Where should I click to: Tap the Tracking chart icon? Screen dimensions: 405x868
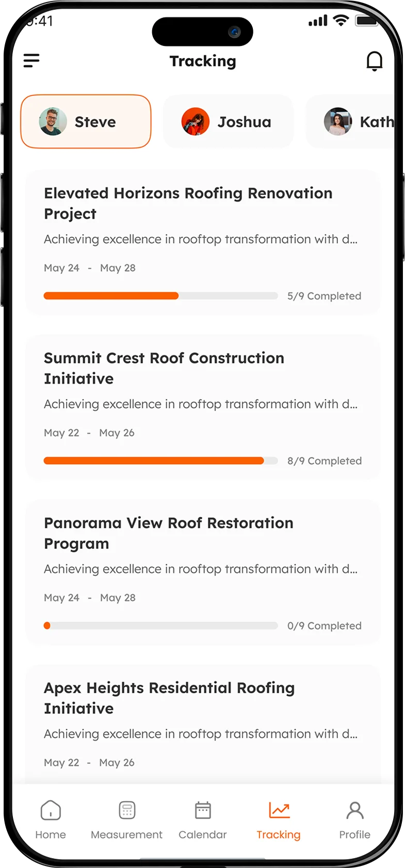click(x=279, y=810)
